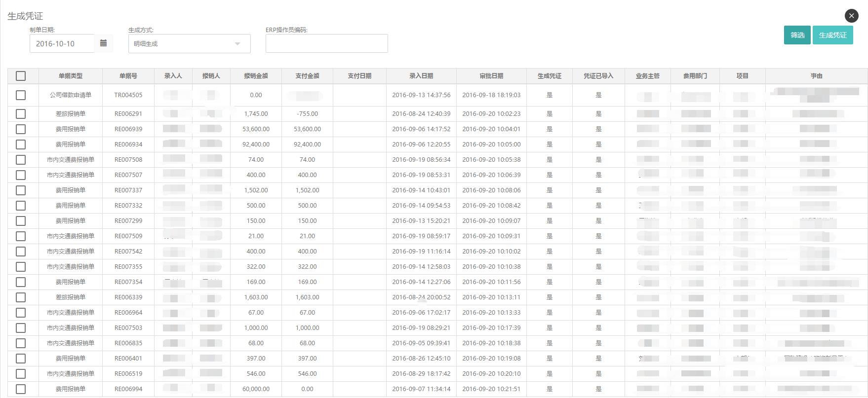
Task: Check the row for RE007508
Action: point(21,160)
